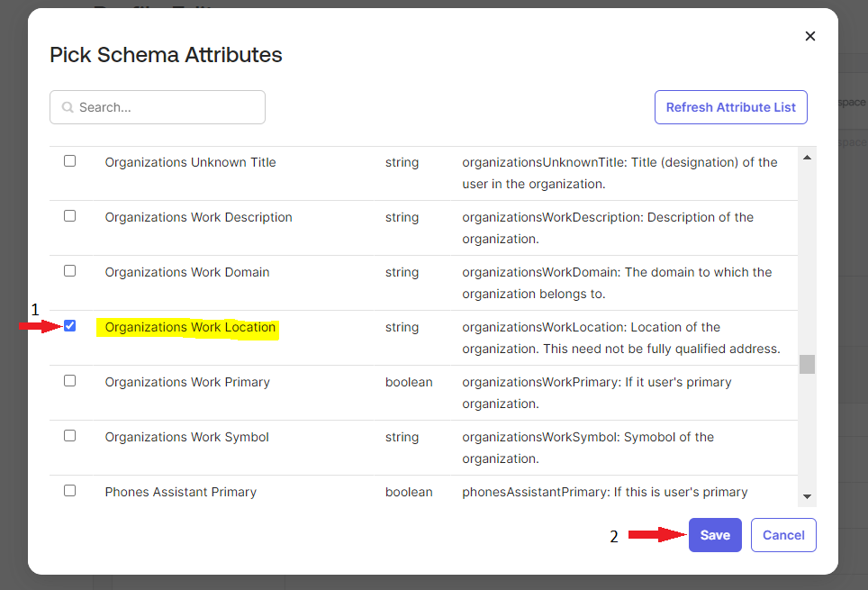Check the Organizations Work Domain checkbox
868x590 pixels.
[69, 270]
